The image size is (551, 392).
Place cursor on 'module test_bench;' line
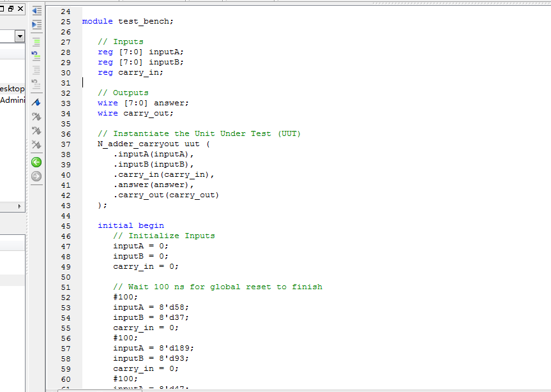click(128, 21)
